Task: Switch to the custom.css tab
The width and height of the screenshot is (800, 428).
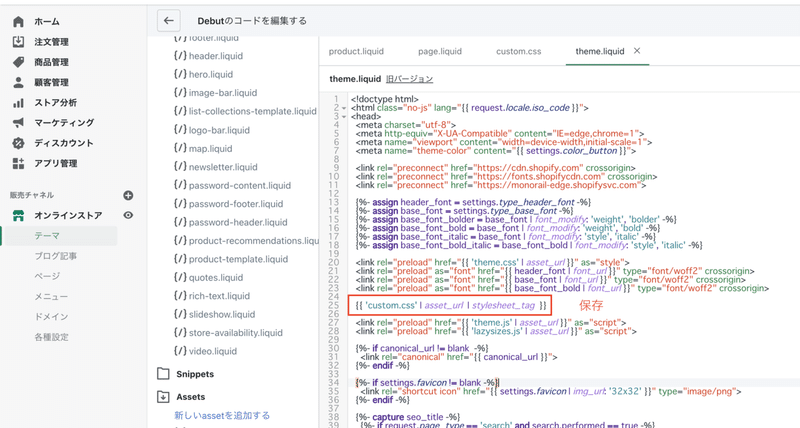Action: (x=518, y=51)
